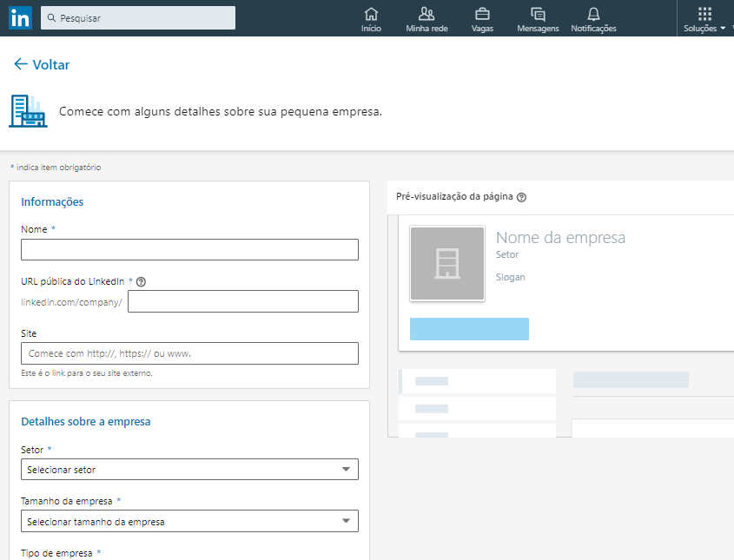
Task: Click the small business building illustration
Action: point(28,111)
